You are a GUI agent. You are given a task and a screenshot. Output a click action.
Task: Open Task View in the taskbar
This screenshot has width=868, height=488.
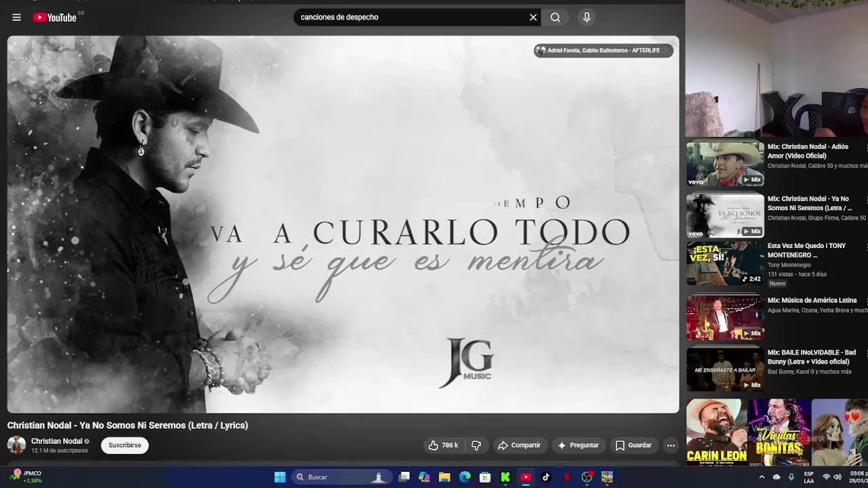coord(404,477)
